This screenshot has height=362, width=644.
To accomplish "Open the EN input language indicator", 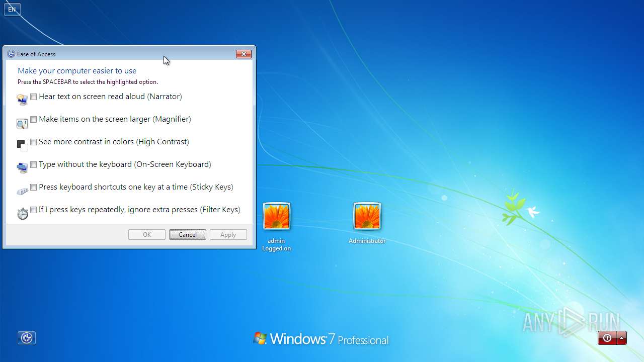I will click(x=12, y=10).
